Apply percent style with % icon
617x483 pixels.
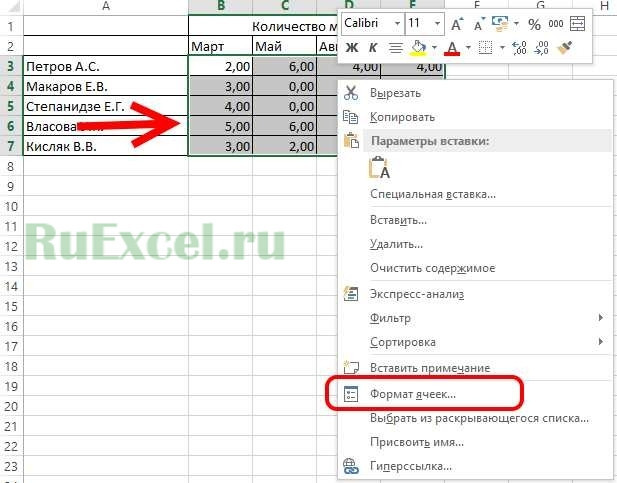click(534, 24)
